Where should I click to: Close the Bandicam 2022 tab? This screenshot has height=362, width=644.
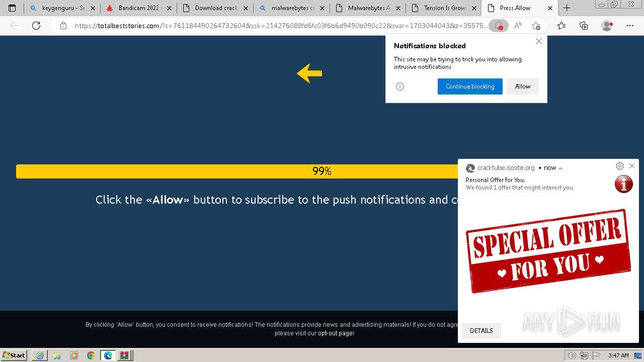[169, 8]
